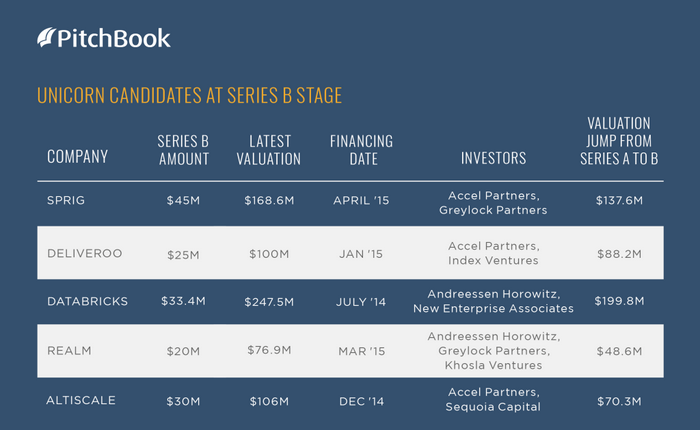This screenshot has width=700, height=430.
Task: Click Databricks' $199.8M valuation jump
Action: click(x=619, y=301)
